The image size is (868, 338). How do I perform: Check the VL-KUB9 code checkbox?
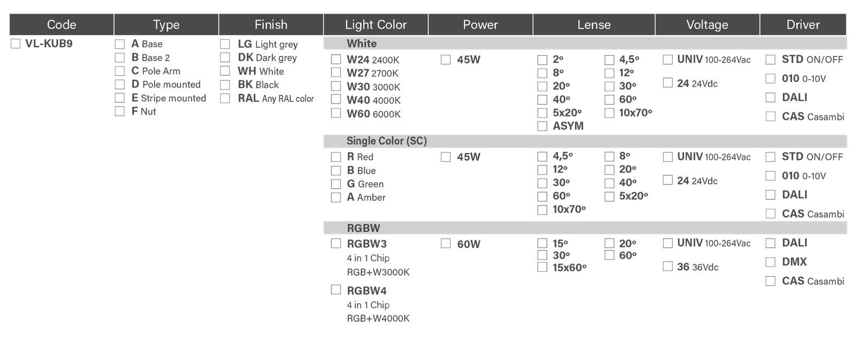click(16, 44)
